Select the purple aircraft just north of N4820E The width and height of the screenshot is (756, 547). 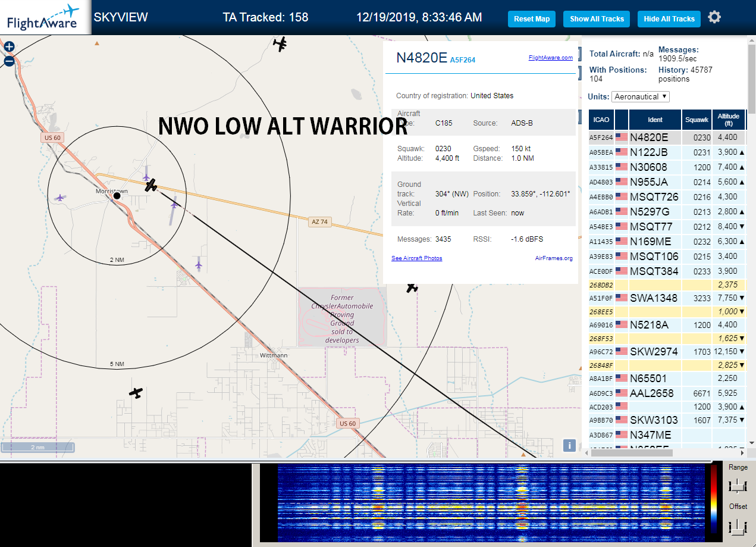(x=146, y=177)
